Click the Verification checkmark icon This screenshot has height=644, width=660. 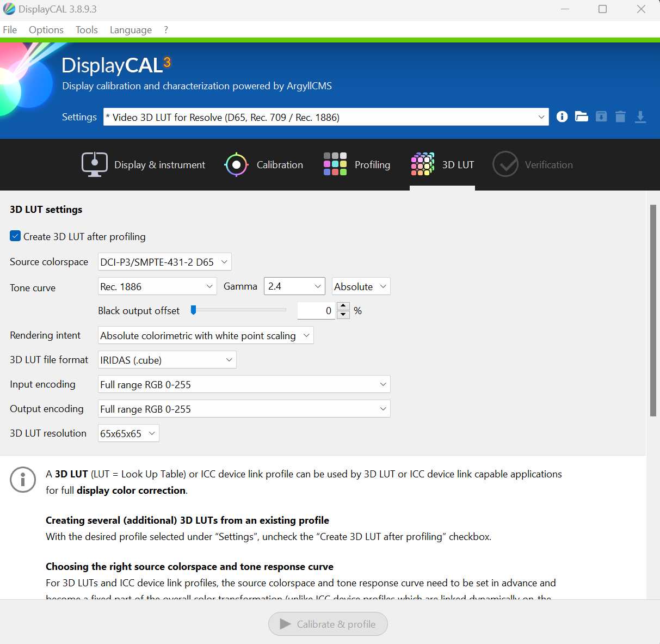[x=505, y=164]
